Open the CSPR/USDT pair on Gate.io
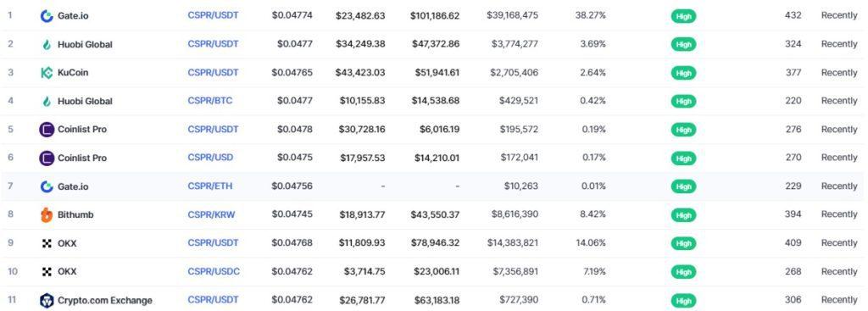This screenshot has width=868, height=311. [213, 15]
